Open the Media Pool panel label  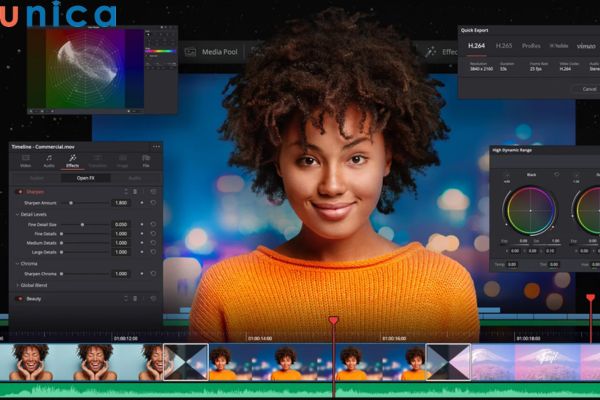click(220, 52)
